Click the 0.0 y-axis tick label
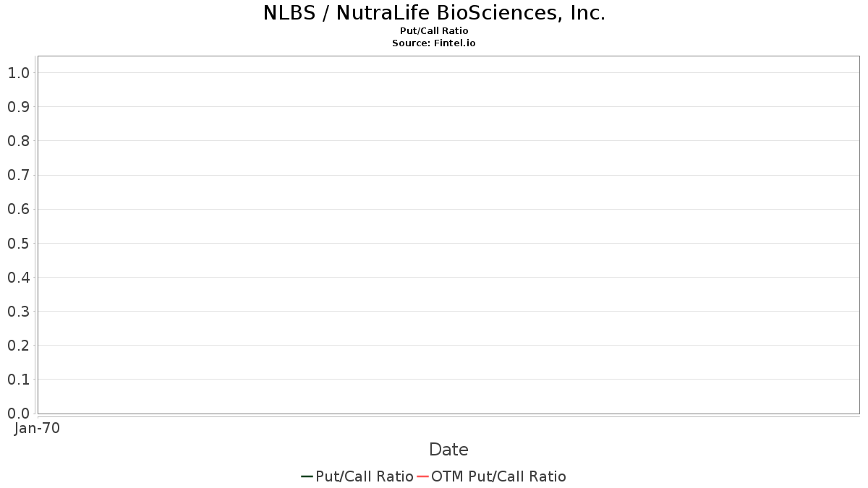The width and height of the screenshot is (868, 488). (x=18, y=414)
